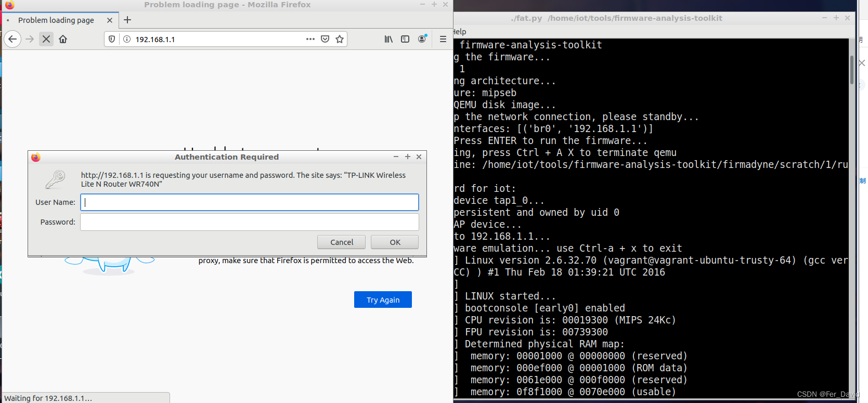Click the key icon in authentication dialog

55,179
